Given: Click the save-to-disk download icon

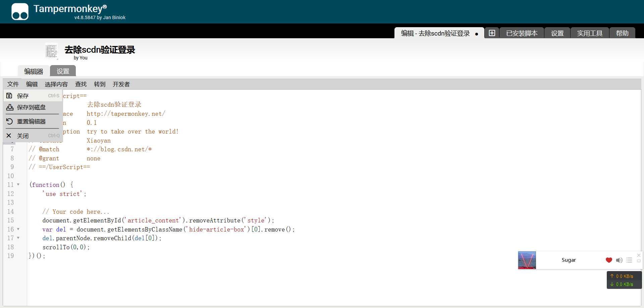Looking at the screenshot, I should click(10, 107).
